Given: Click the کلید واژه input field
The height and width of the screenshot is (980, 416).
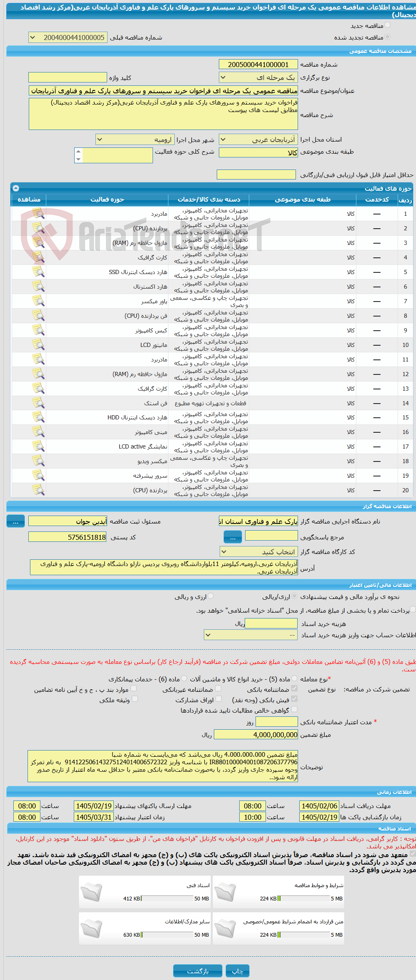Looking at the screenshot, I should [68, 77].
